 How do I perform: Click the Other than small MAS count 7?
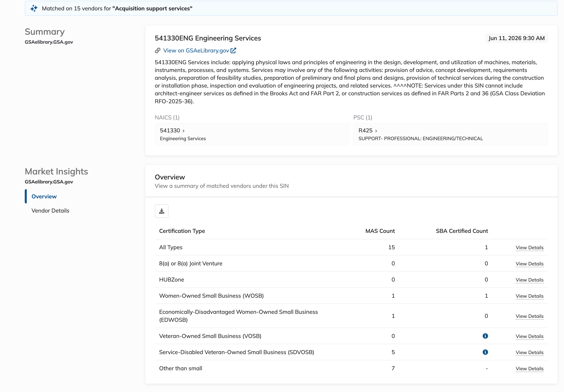coord(393,368)
